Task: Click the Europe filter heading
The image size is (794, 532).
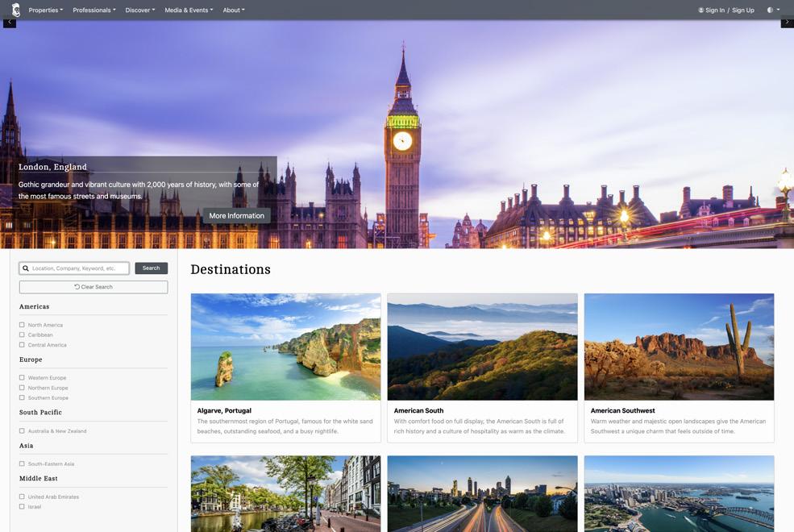Action: [x=31, y=360]
